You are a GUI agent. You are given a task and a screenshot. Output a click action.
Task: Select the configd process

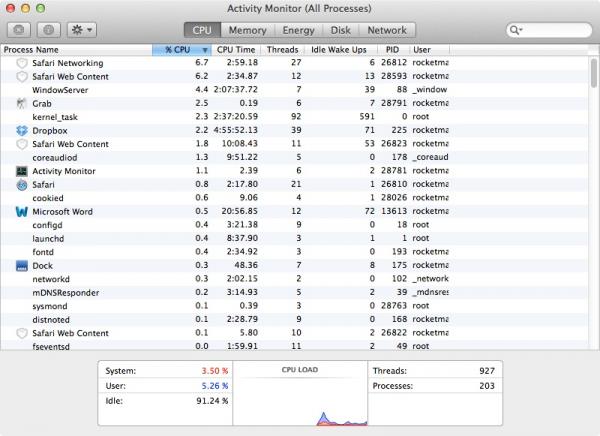[295, 225]
